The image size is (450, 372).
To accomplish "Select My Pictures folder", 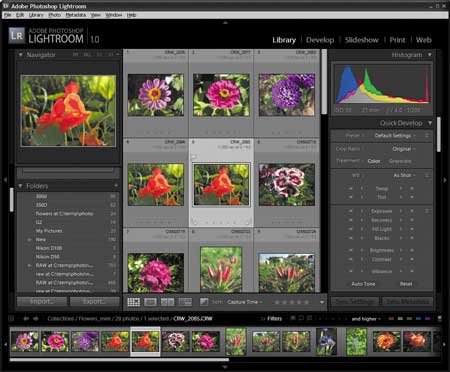I will (x=49, y=231).
